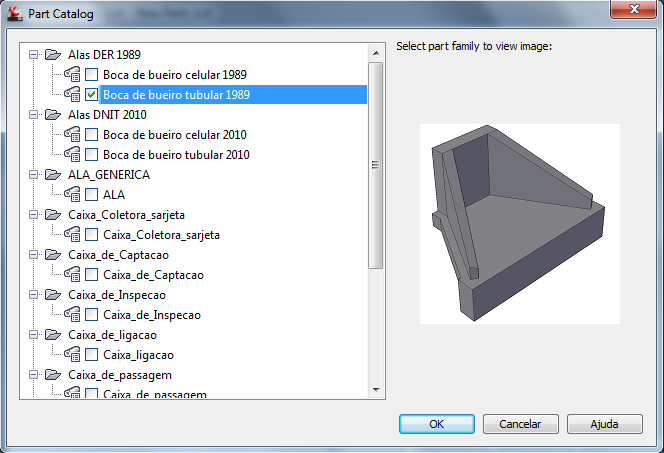The height and width of the screenshot is (453, 664).
Task: Click the Caixa_de_passagem folder icon
Action: tap(53, 375)
